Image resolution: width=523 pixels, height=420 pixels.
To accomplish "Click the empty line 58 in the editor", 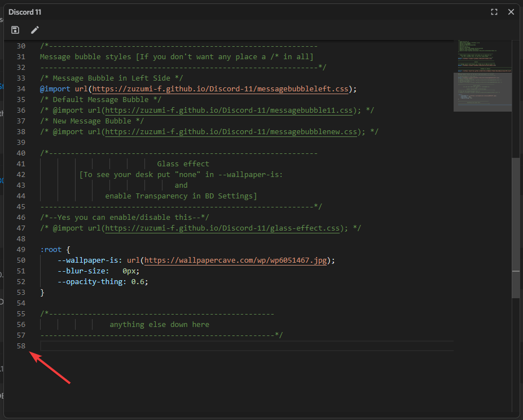I will 247,346.
